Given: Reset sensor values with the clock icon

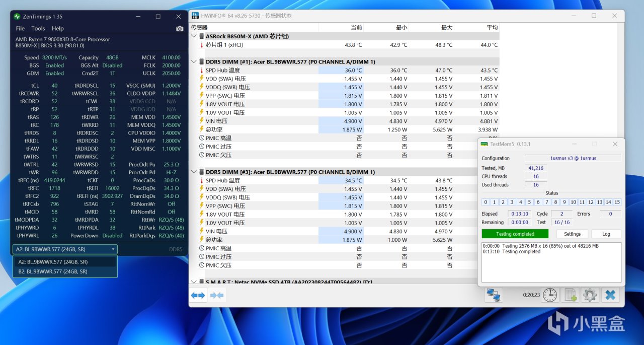Looking at the screenshot, I should 550,295.
